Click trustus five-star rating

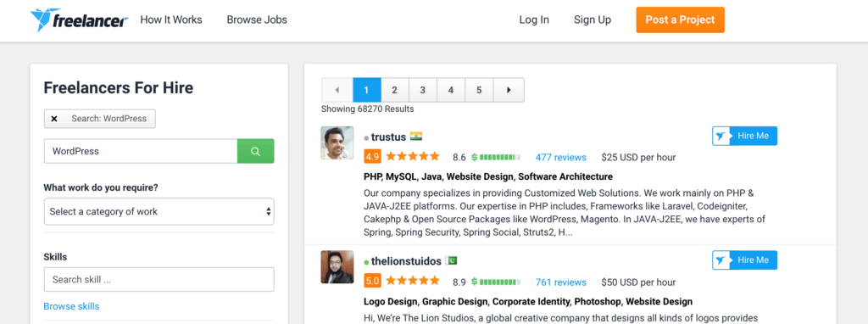point(413,157)
